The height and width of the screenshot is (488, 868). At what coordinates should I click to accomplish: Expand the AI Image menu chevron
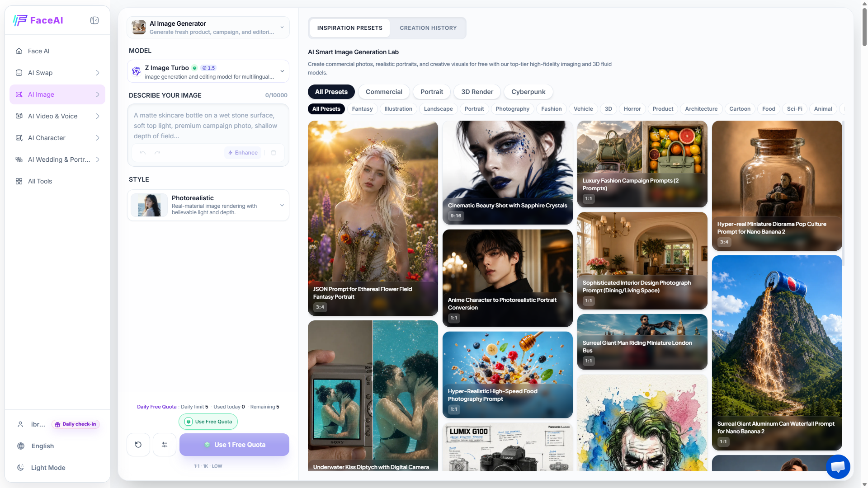98,94
